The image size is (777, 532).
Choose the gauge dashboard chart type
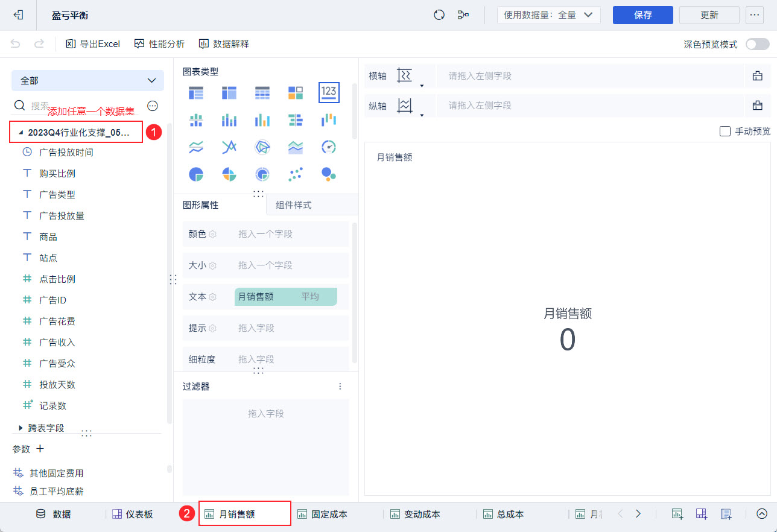pyautogui.click(x=329, y=147)
